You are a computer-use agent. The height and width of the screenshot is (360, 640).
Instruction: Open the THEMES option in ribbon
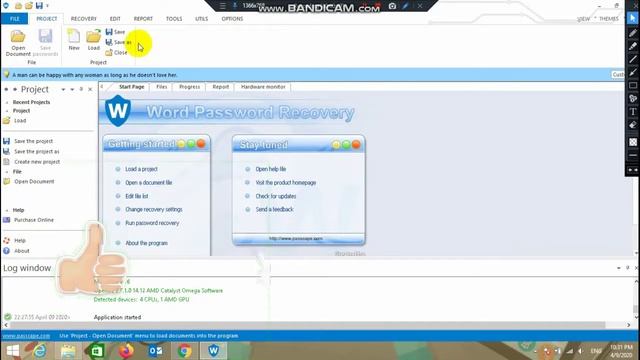pos(609,19)
